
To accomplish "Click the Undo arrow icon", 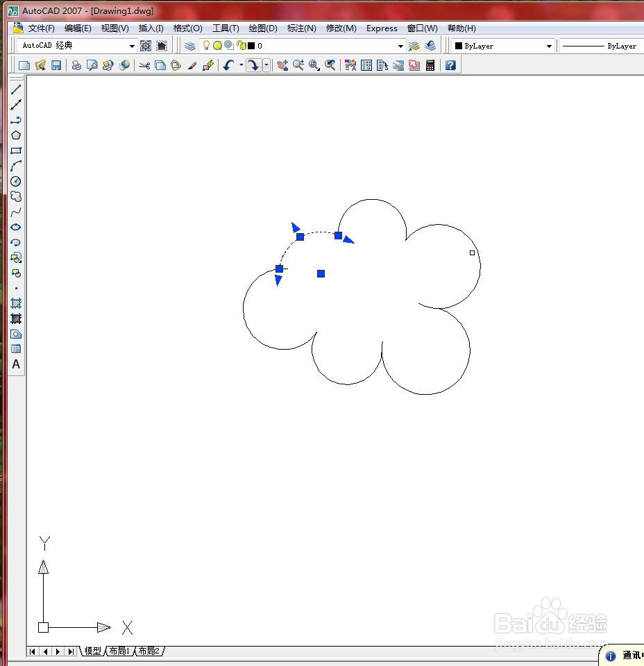I will [228, 65].
